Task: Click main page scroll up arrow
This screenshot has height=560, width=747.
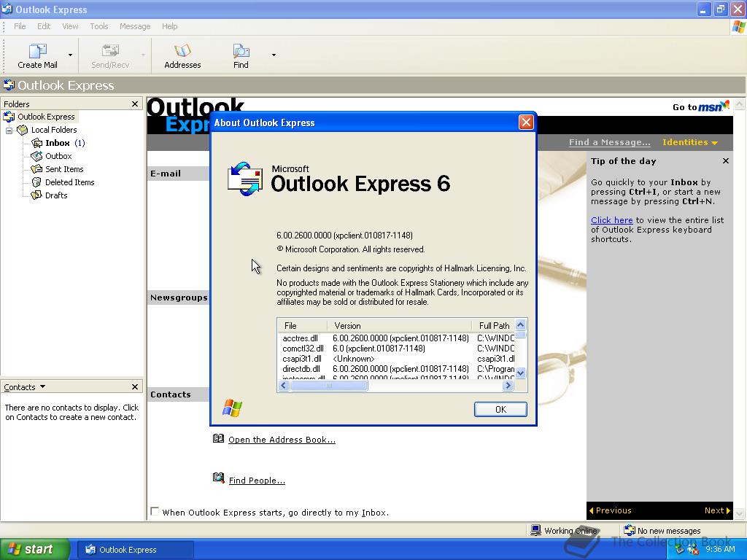Action: 740,104
